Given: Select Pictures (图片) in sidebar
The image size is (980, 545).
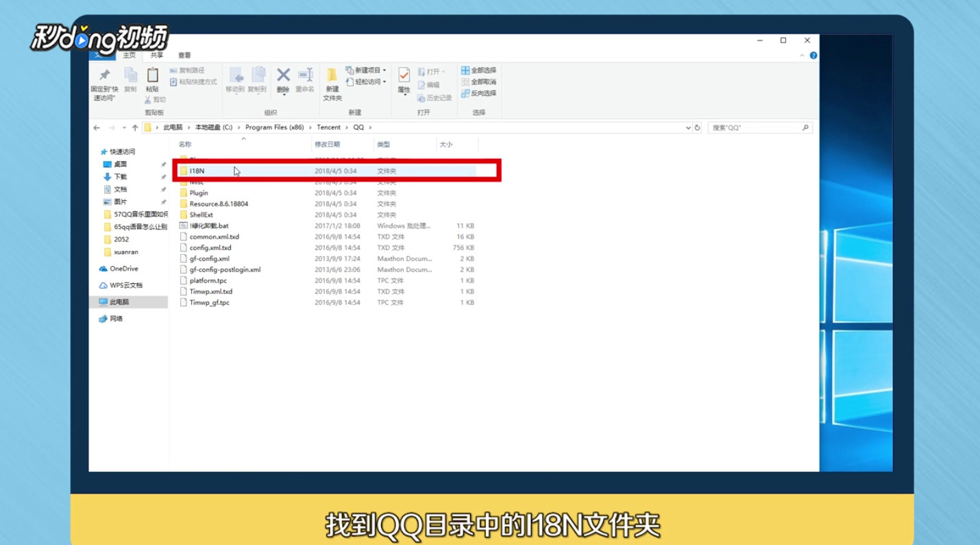Looking at the screenshot, I should pos(120,202).
